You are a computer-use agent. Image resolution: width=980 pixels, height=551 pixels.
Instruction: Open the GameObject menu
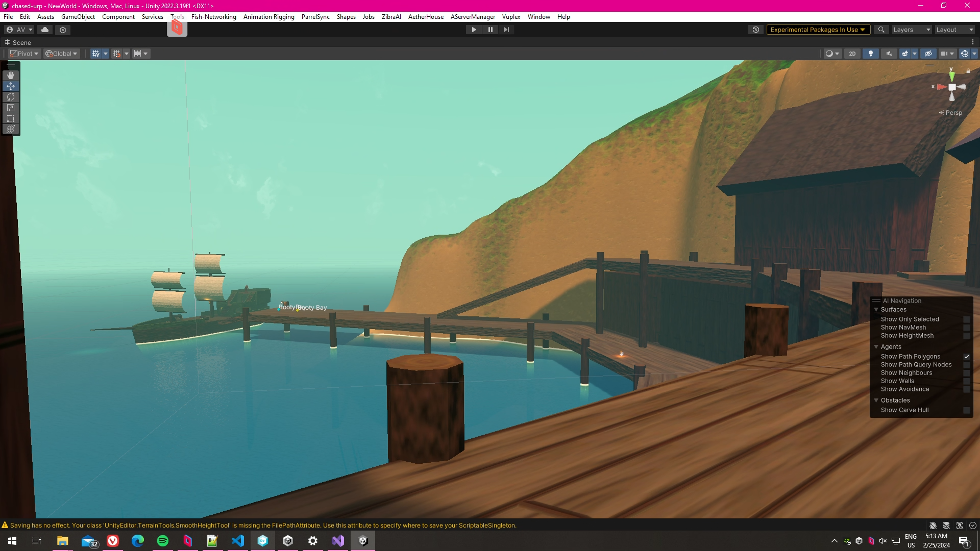click(78, 17)
